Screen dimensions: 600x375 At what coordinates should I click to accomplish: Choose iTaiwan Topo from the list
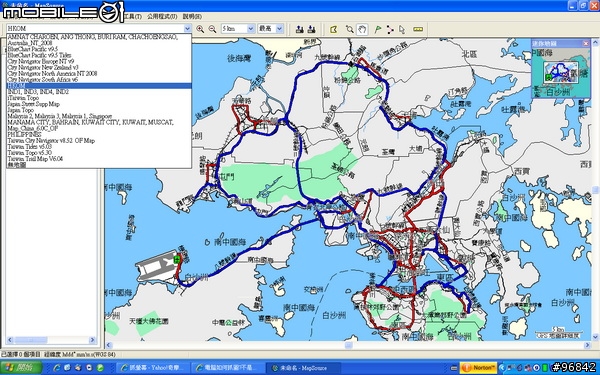tap(99, 98)
